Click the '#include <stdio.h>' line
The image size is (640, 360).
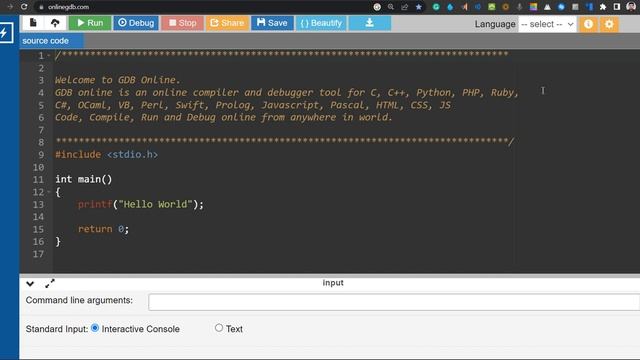click(x=107, y=155)
